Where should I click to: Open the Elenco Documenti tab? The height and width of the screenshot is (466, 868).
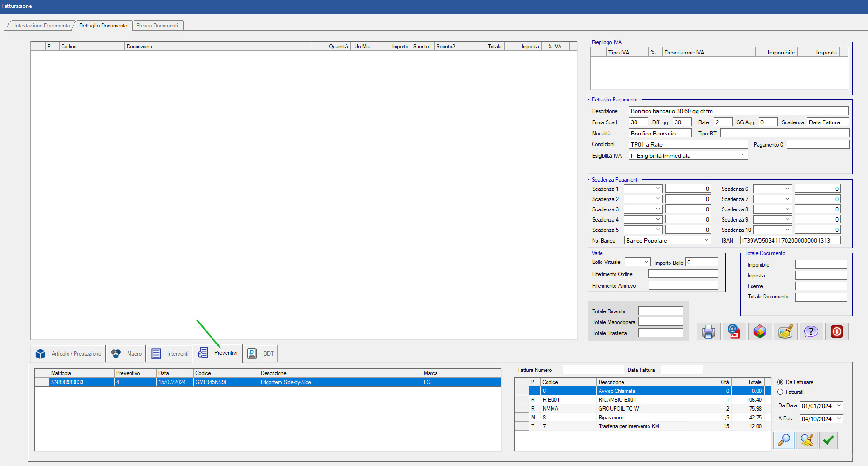point(157,26)
